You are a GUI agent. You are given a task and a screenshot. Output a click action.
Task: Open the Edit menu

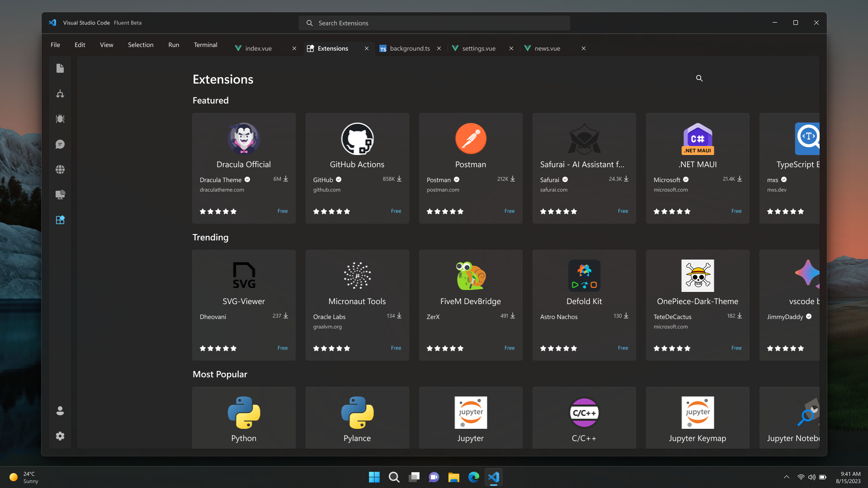click(80, 45)
